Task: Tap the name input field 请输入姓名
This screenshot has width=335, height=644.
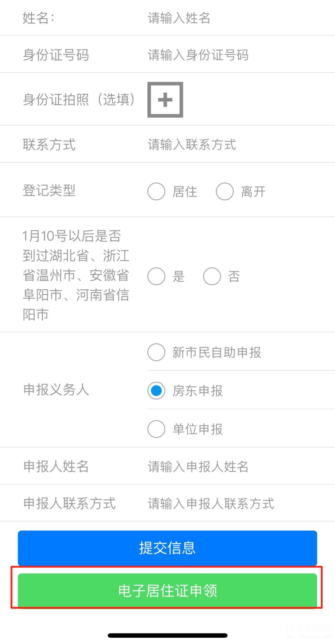Action: (x=179, y=19)
